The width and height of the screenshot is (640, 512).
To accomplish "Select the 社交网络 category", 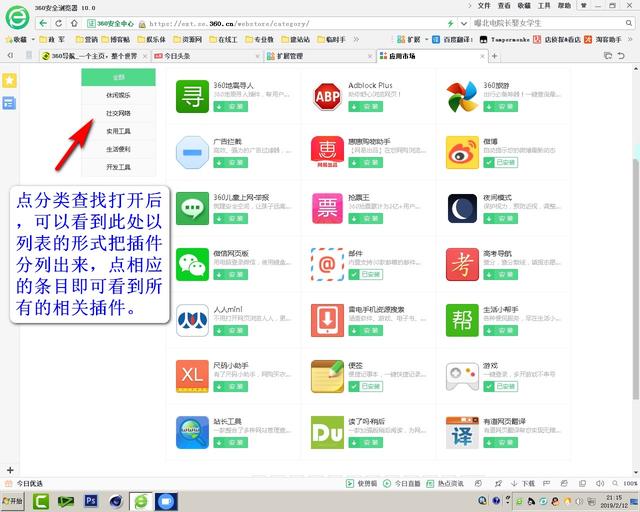I will pos(118,113).
